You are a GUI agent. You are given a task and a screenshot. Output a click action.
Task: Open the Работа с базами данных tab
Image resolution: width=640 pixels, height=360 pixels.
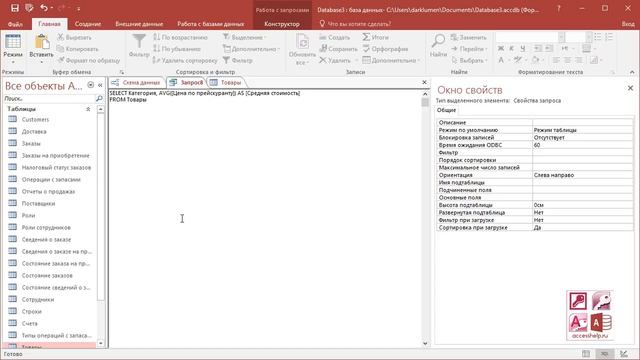tap(211, 24)
